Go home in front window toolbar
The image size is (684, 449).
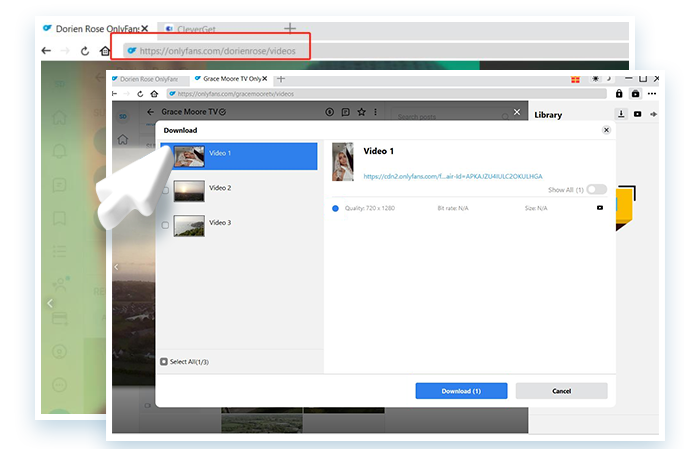click(x=154, y=94)
